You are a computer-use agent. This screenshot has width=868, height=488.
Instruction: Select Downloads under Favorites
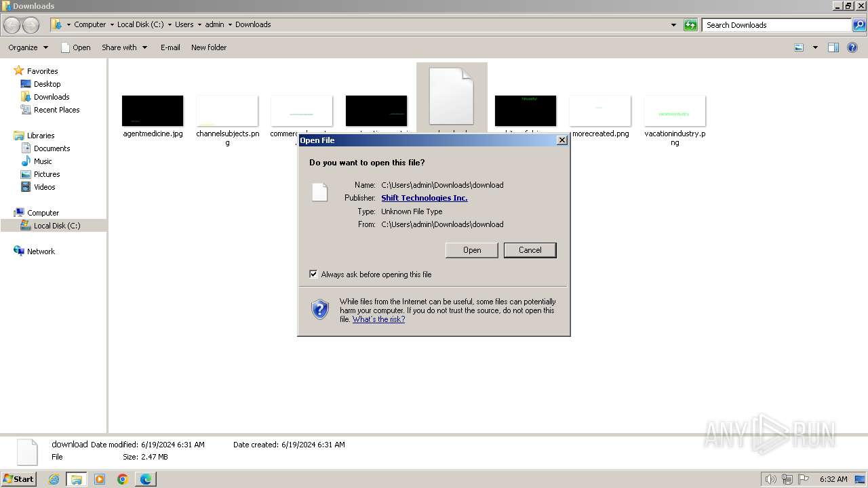point(52,97)
